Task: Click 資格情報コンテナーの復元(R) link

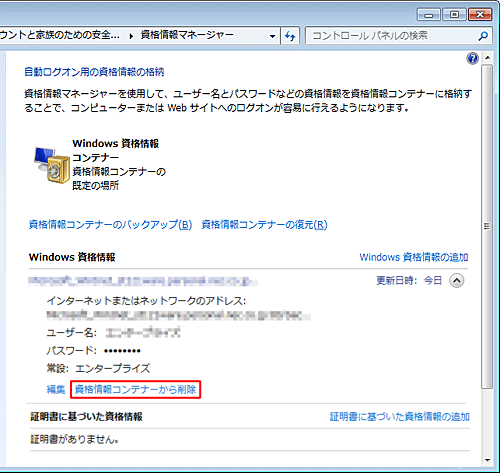Action: pyautogui.click(x=264, y=225)
